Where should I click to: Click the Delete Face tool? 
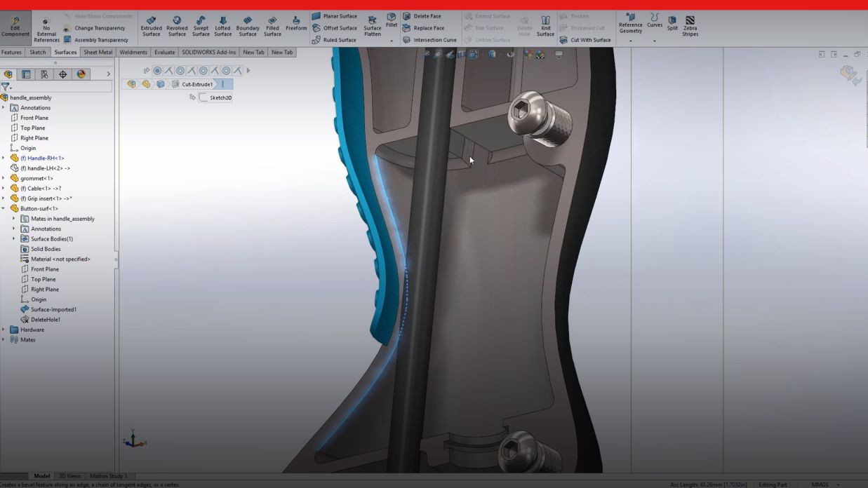[x=422, y=16]
